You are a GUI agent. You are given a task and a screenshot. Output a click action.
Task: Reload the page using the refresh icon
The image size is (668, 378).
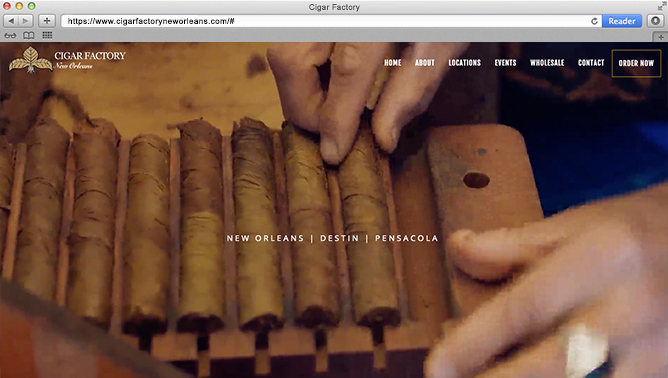pos(594,21)
